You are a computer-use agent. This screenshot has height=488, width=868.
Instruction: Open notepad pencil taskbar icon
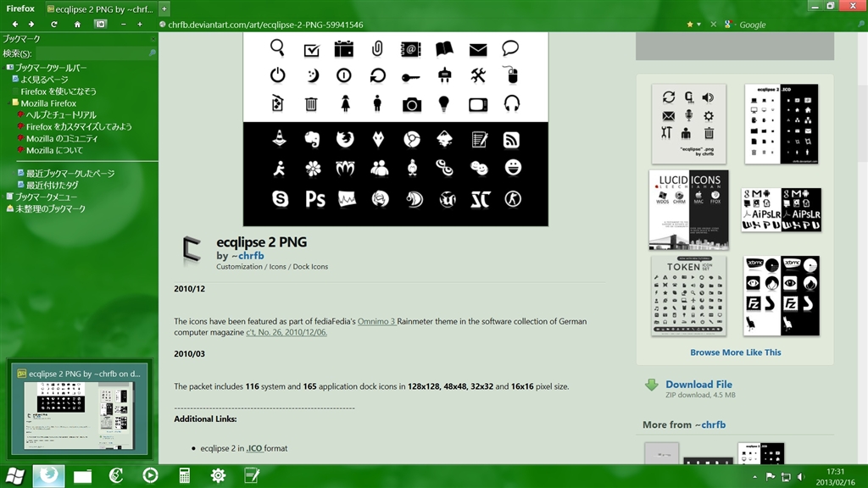click(x=252, y=476)
